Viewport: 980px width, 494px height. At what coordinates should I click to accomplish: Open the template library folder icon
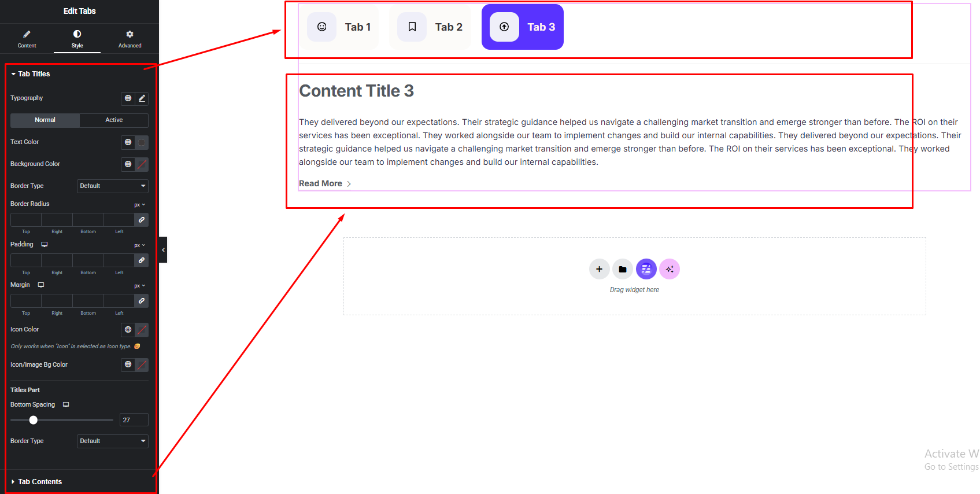click(x=623, y=269)
